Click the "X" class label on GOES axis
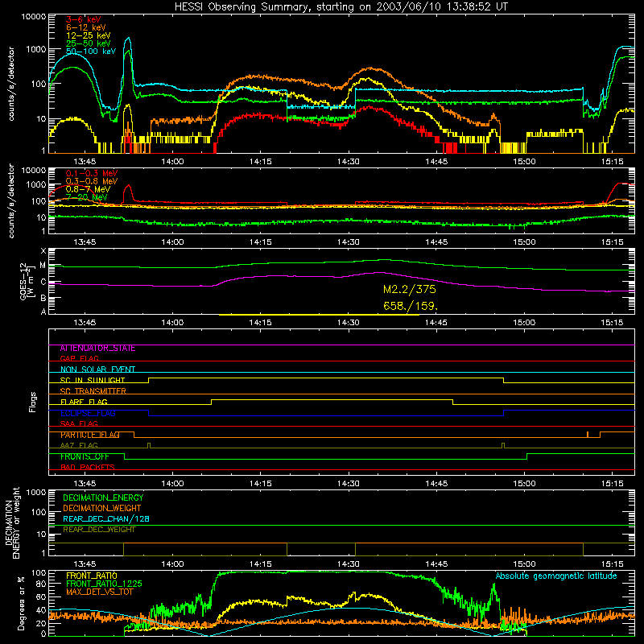 tap(43, 251)
